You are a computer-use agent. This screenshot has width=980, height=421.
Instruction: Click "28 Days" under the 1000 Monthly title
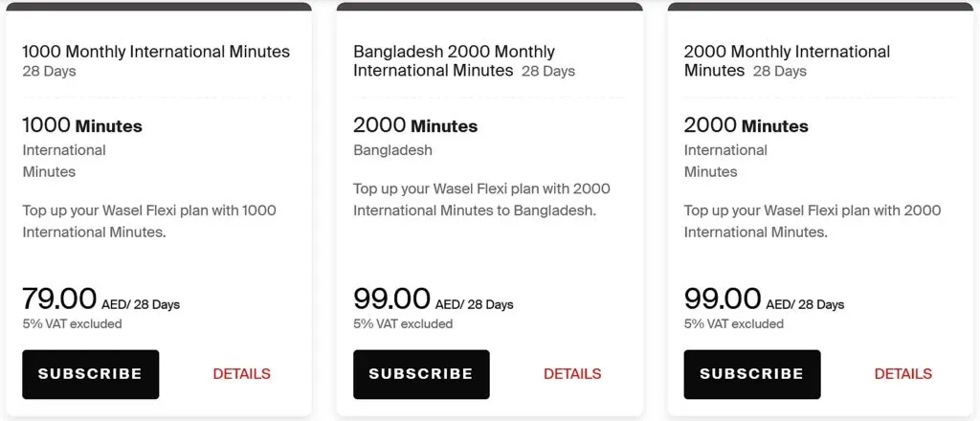(49, 71)
